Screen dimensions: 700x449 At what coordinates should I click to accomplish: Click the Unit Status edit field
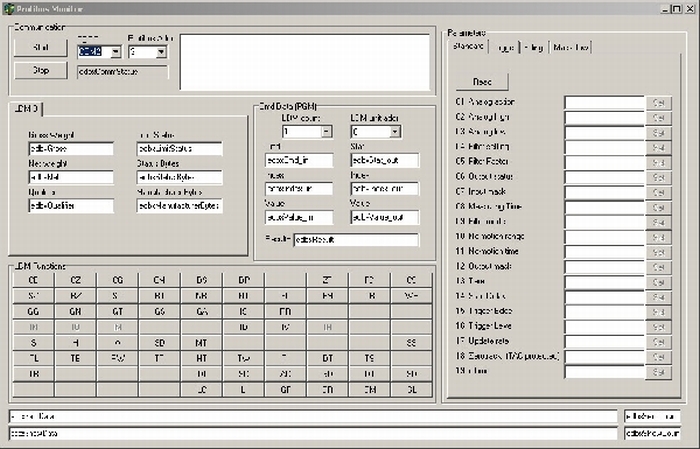[179, 149]
